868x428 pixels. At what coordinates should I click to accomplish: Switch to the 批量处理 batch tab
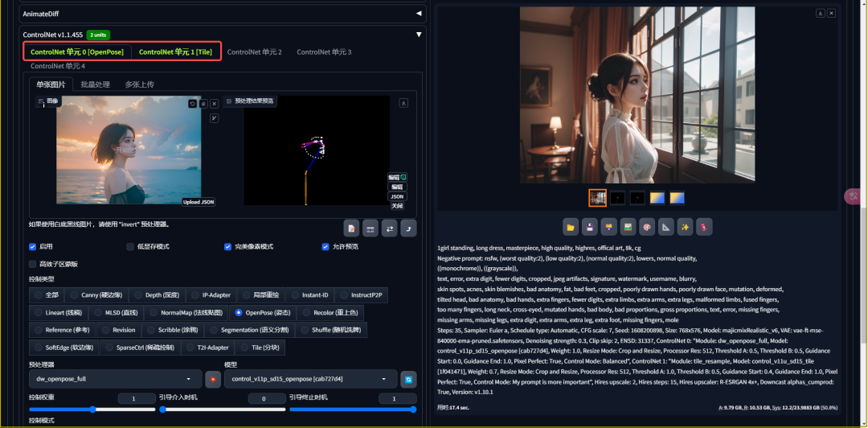(95, 84)
